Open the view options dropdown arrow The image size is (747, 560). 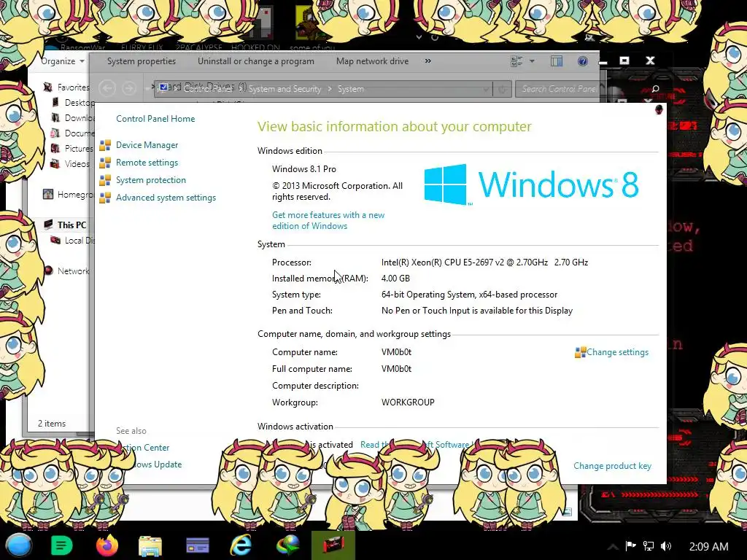[532, 61]
